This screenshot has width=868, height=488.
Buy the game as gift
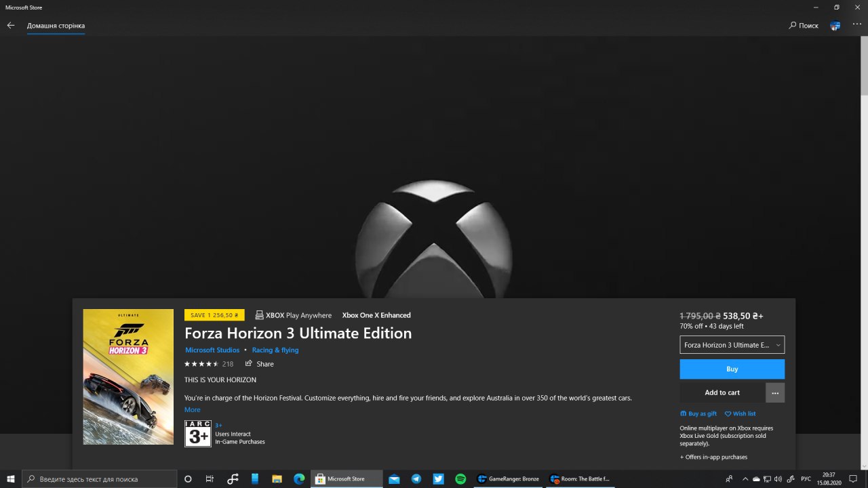(698, 413)
